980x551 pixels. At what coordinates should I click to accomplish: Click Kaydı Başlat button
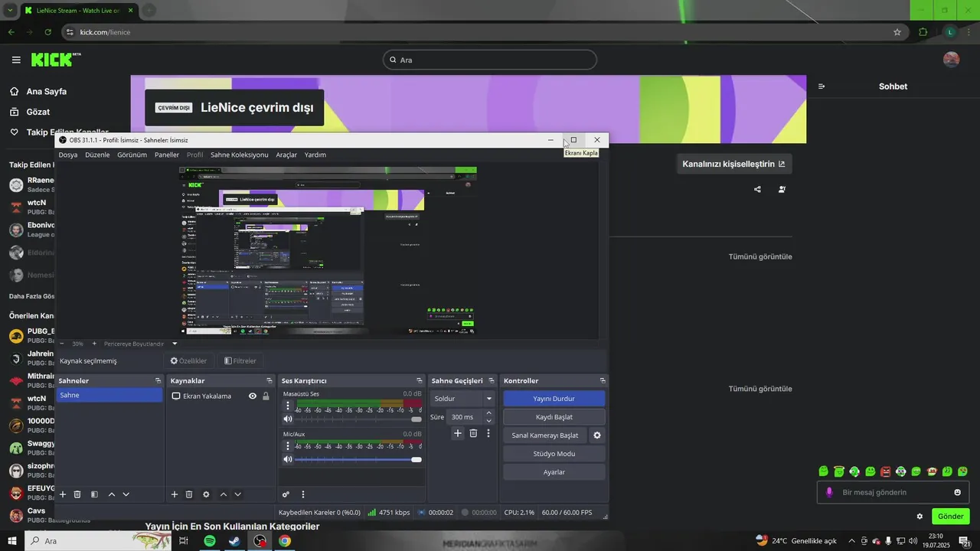pos(554,417)
